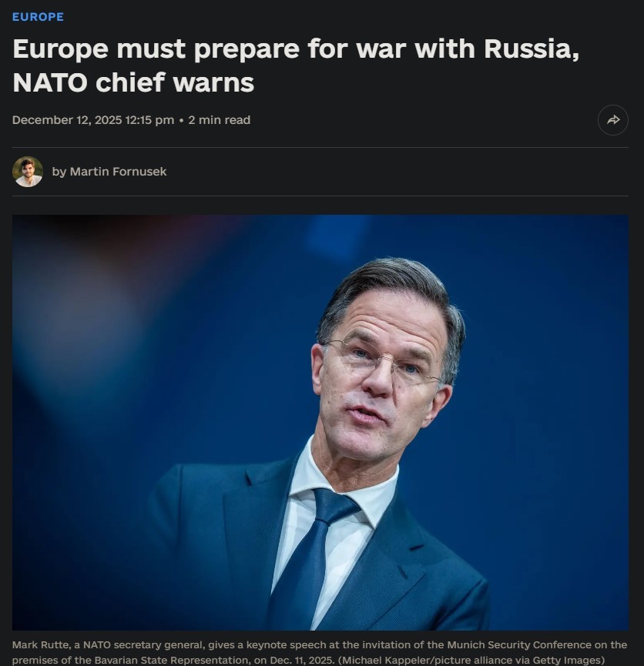Click the 2 min read label

click(x=220, y=120)
